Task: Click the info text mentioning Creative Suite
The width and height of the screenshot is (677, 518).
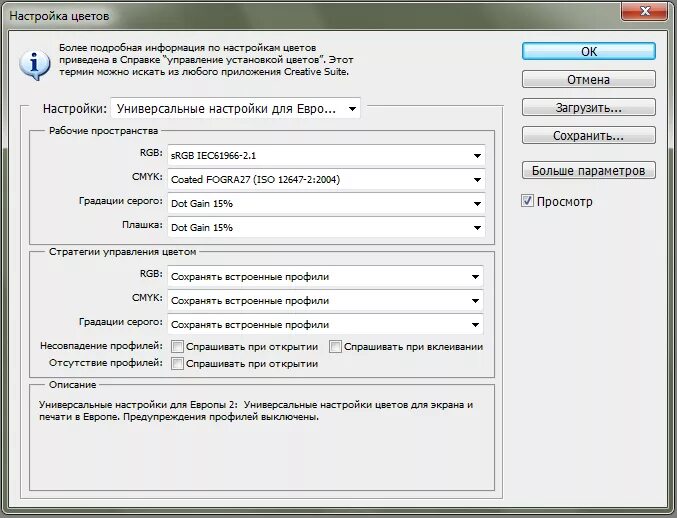Action: coord(206,60)
